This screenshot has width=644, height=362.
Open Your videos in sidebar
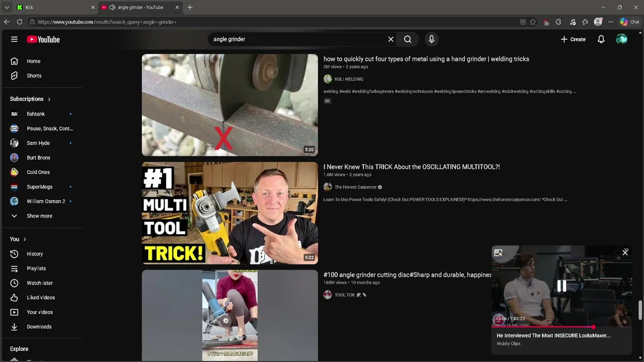(x=42, y=312)
